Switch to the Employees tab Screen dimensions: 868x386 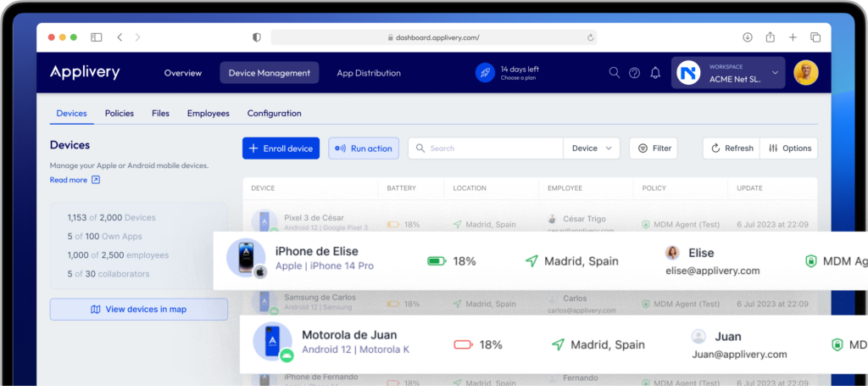click(x=209, y=113)
